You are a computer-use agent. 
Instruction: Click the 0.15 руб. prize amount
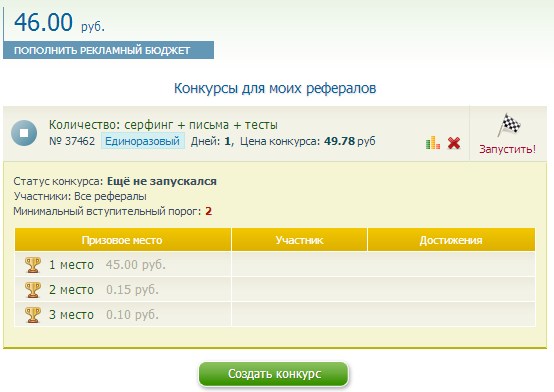click(132, 290)
